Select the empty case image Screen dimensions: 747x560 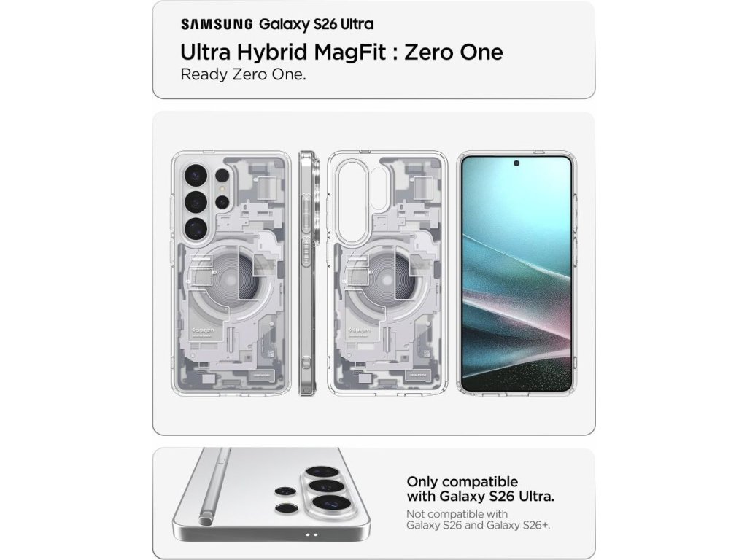coord(388,273)
